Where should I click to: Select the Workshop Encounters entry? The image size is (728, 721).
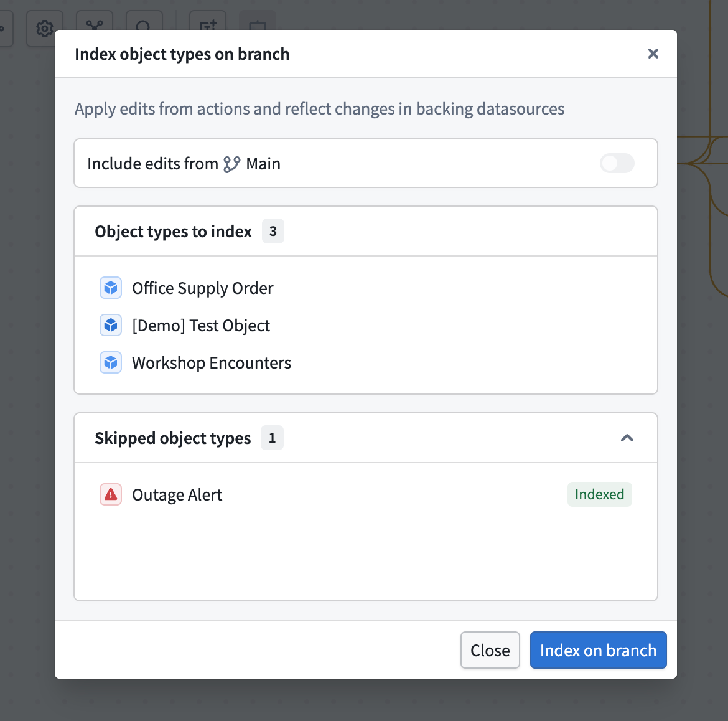pyautogui.click(x=212, y=363)
